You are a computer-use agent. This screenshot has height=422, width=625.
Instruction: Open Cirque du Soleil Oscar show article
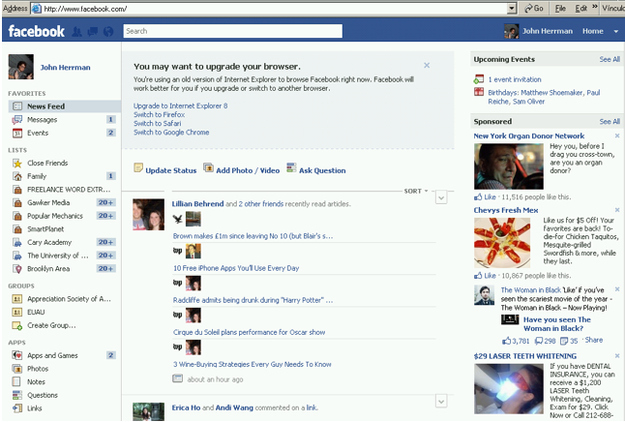(249, 332)
